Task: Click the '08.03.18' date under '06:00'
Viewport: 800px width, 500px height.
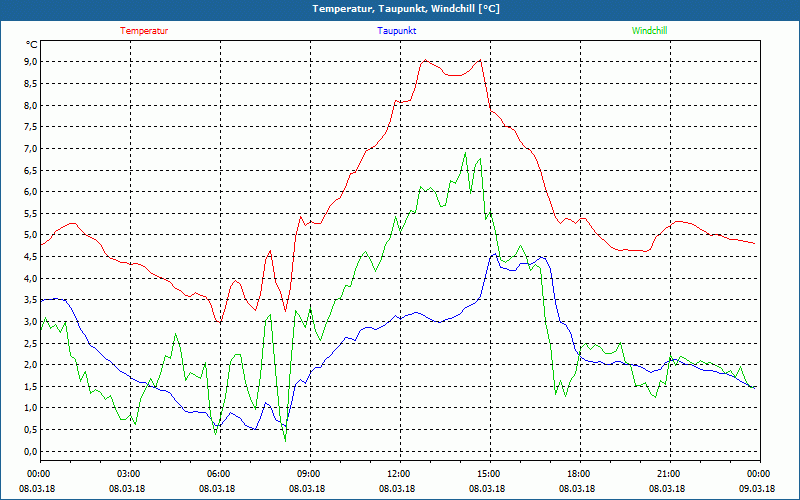Action: click(217, 489)
